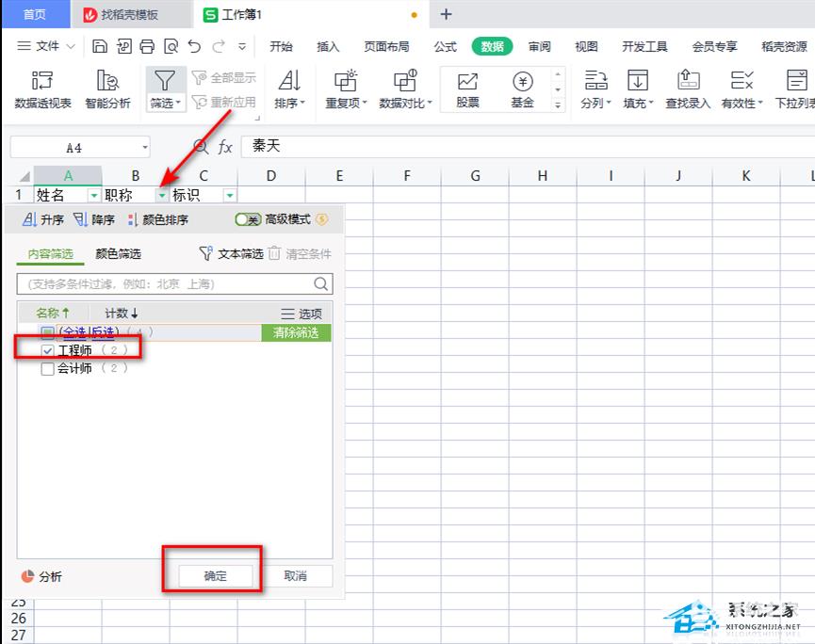
Task: Click the 清除筛选 button
Action: tap(296, 332)
